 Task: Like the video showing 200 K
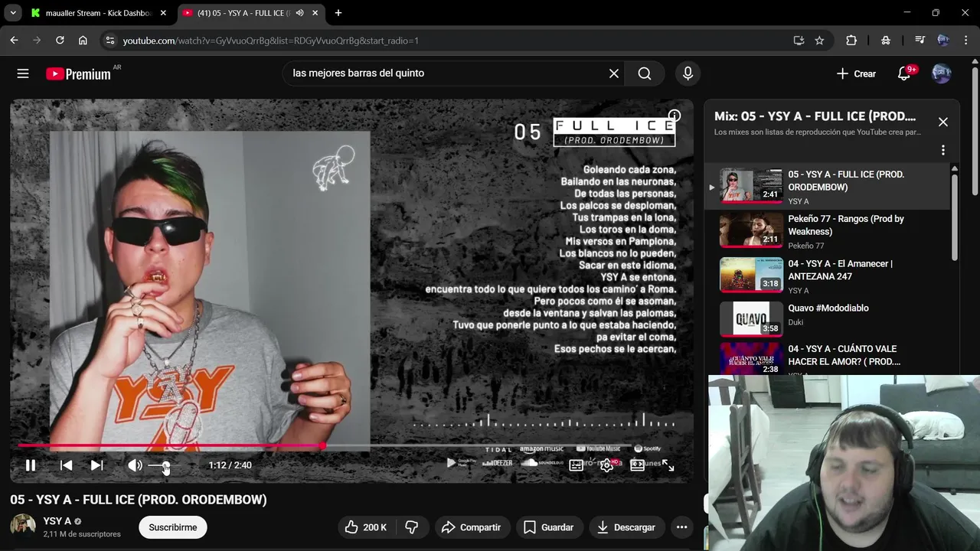[367, 527]
